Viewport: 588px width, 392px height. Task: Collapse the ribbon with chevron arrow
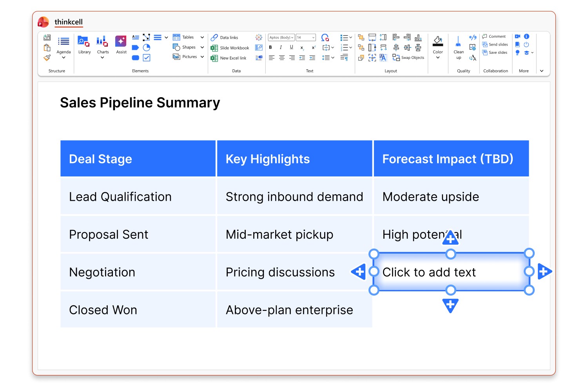pyautogui.click(x=542, y=71)
